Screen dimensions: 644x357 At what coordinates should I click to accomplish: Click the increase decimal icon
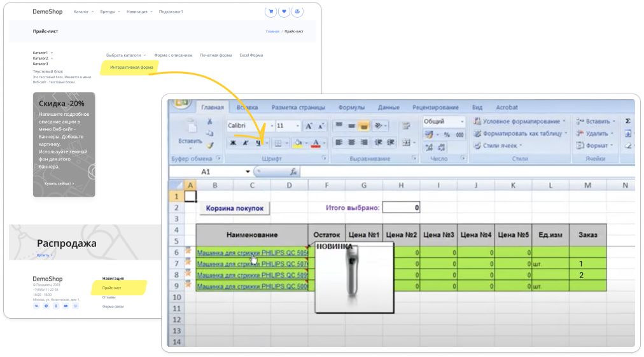(429, 146)
